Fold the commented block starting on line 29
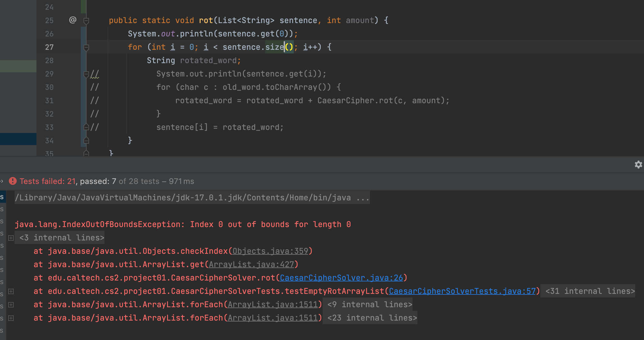Screen dimensions: 644x340 86,74
